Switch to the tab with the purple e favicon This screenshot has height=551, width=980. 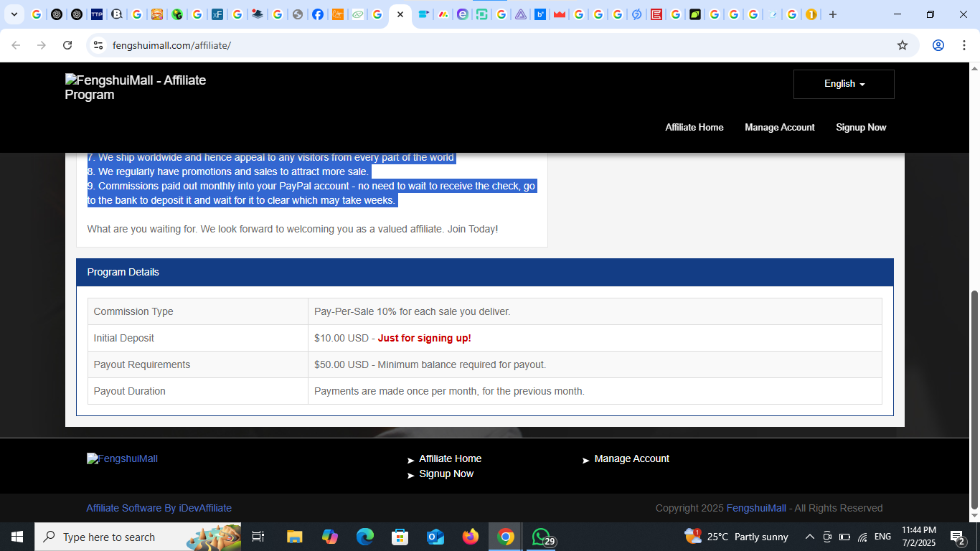(463, 14)
